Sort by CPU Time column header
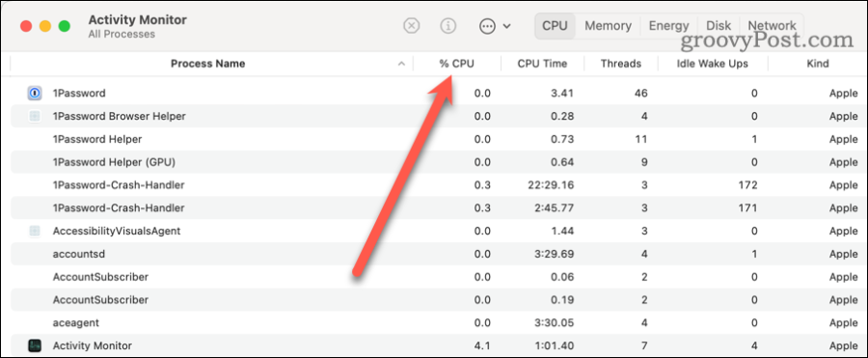868x358 pixels. pos(542,64)
